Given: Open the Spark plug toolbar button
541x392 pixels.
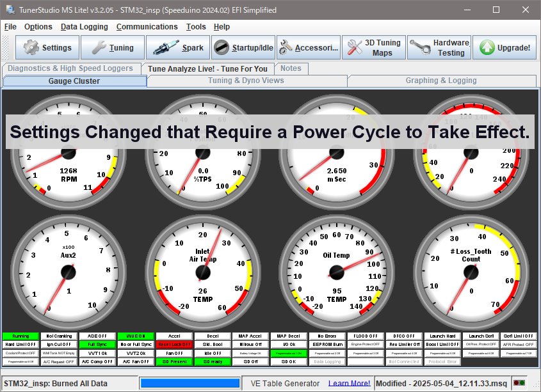Looking at the screenshot, I should [x=178, y=47].
